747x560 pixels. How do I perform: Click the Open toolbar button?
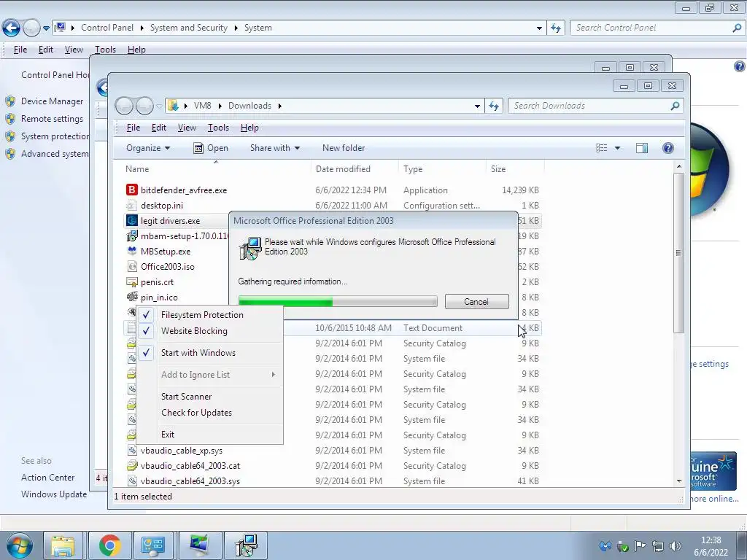pyautogui.click(x=211, y=148)
